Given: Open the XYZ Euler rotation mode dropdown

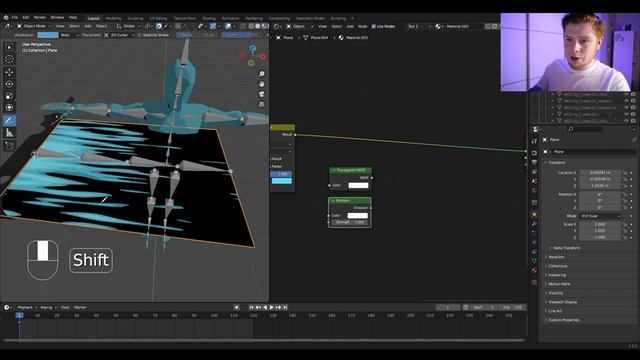Looking at the screenshot, I should pos(600,216).
